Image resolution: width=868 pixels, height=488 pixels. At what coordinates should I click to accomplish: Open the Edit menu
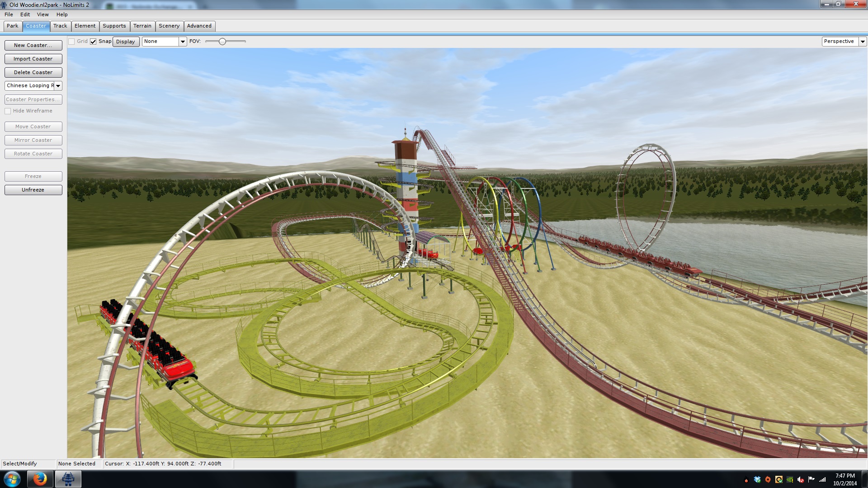(25, 14)
